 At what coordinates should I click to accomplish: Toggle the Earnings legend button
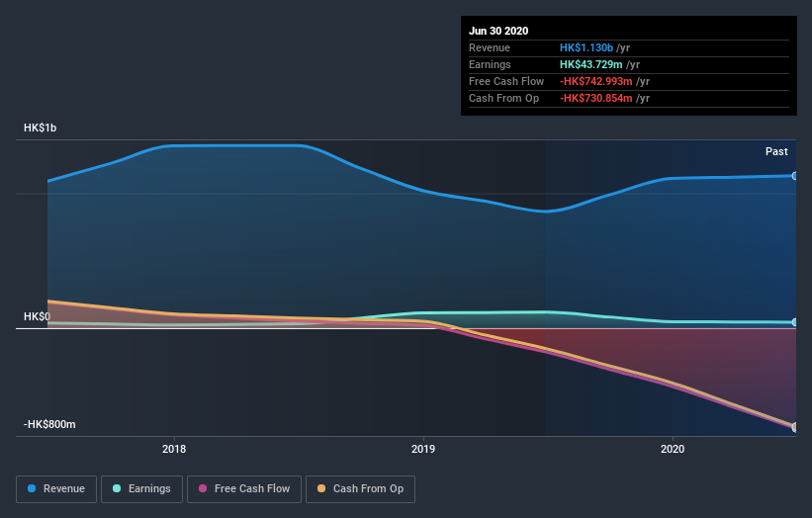point(141,489)
